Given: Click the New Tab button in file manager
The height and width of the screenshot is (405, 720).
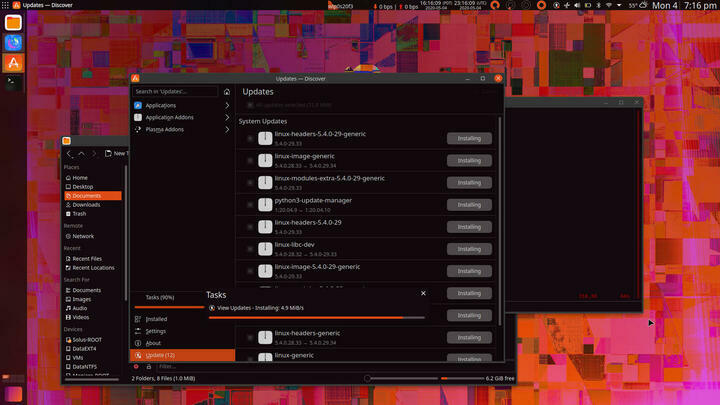Looking at the screenshot, I should (116, 153).
